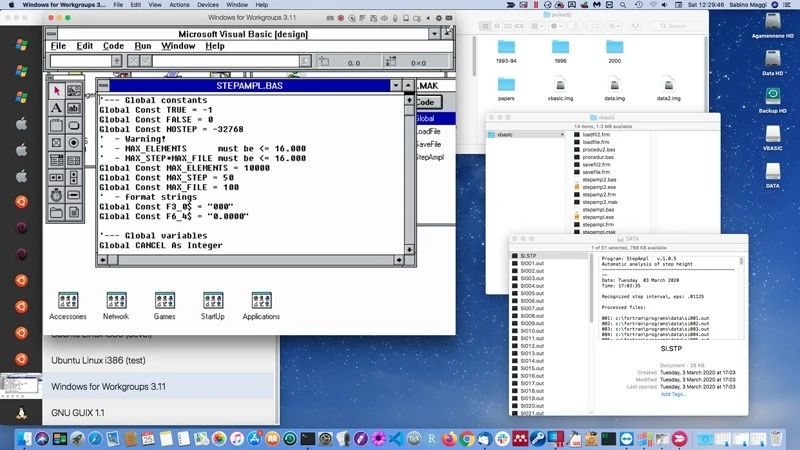Click the code window horizontal scrollbar

tap(255, 258)
